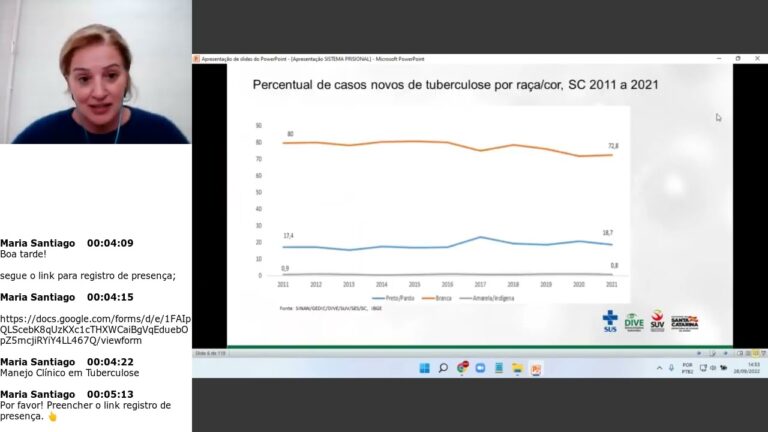The width and height of the screenshot is (768, 432).
Task: Click the slide title about tuberculose por raça/cor
Action: pos(456,85)
